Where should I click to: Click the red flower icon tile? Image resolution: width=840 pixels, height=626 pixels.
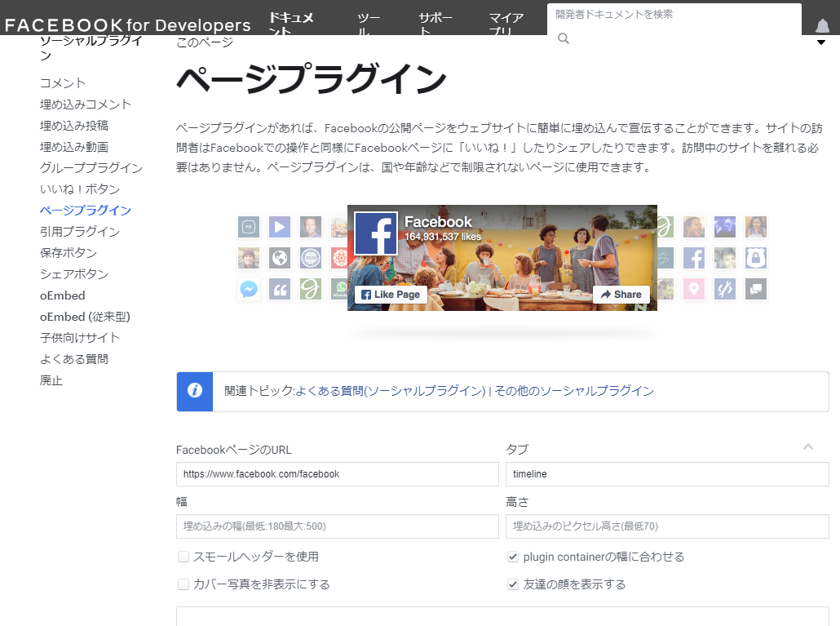click(339, 258)
